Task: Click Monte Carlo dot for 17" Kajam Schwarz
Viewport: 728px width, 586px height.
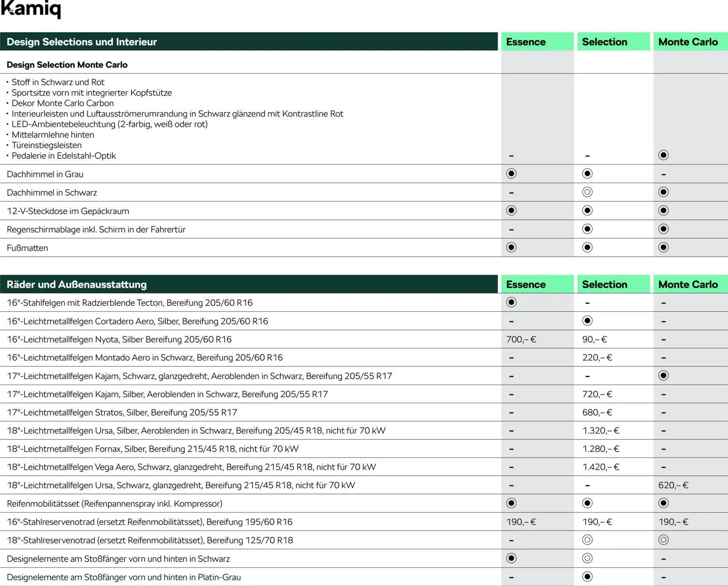Action: coord(663,376)
